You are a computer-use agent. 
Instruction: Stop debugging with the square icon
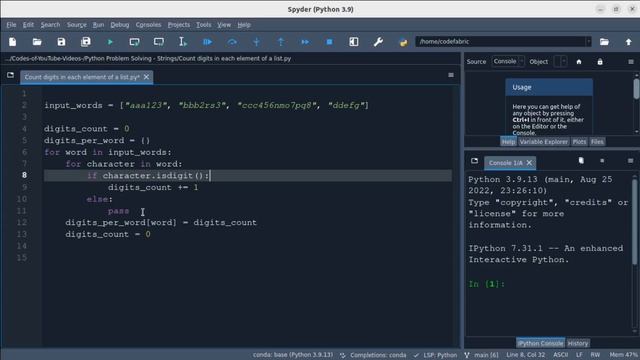(329, 42)
